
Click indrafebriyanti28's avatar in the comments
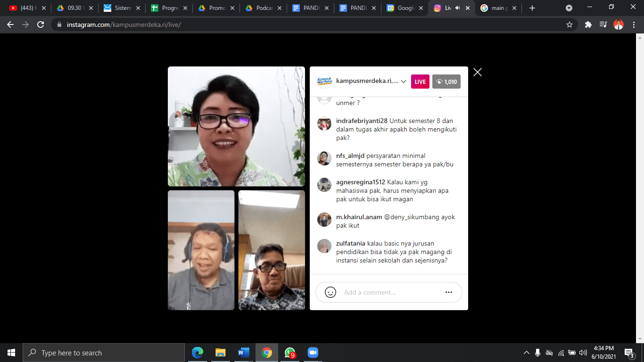pyautogui.click(x=324, y=124)
